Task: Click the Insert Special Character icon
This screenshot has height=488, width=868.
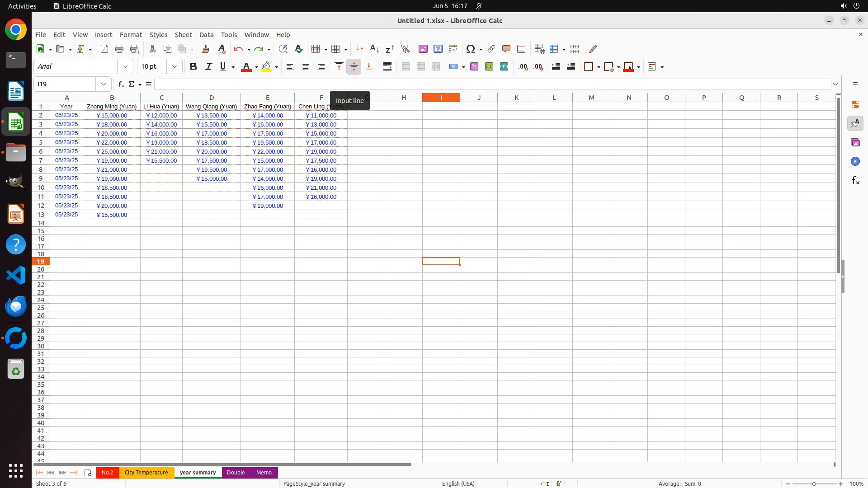Action: click(x=471, y=49)
